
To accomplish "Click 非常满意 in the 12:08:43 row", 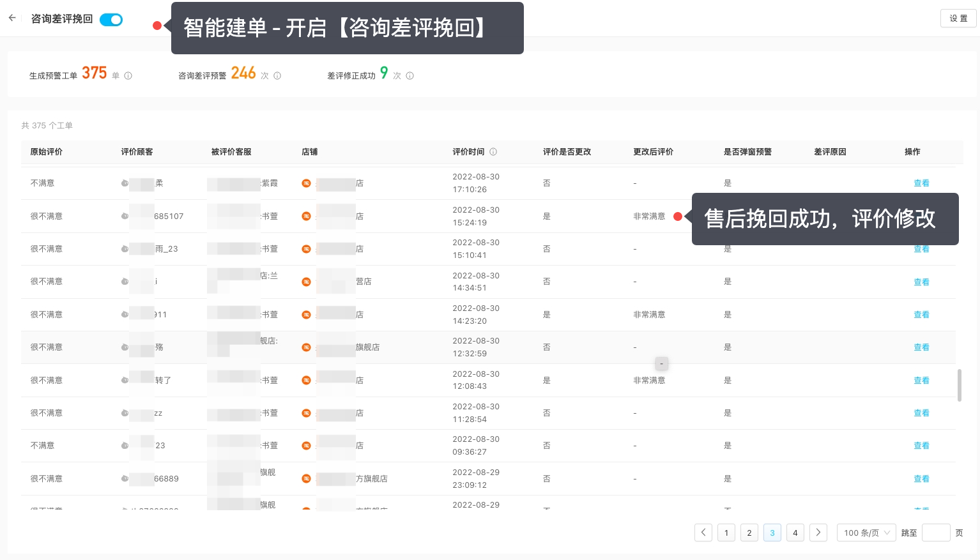I will (x=649, y=381).
